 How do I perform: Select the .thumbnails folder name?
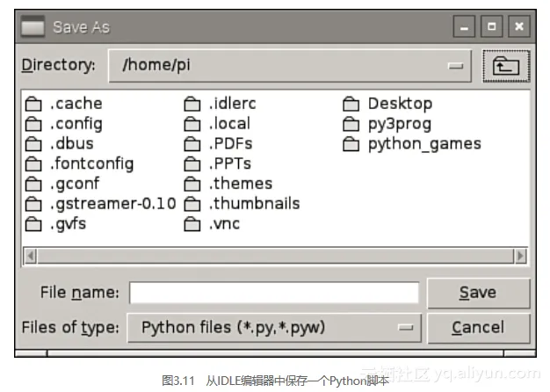click(255, 204)
